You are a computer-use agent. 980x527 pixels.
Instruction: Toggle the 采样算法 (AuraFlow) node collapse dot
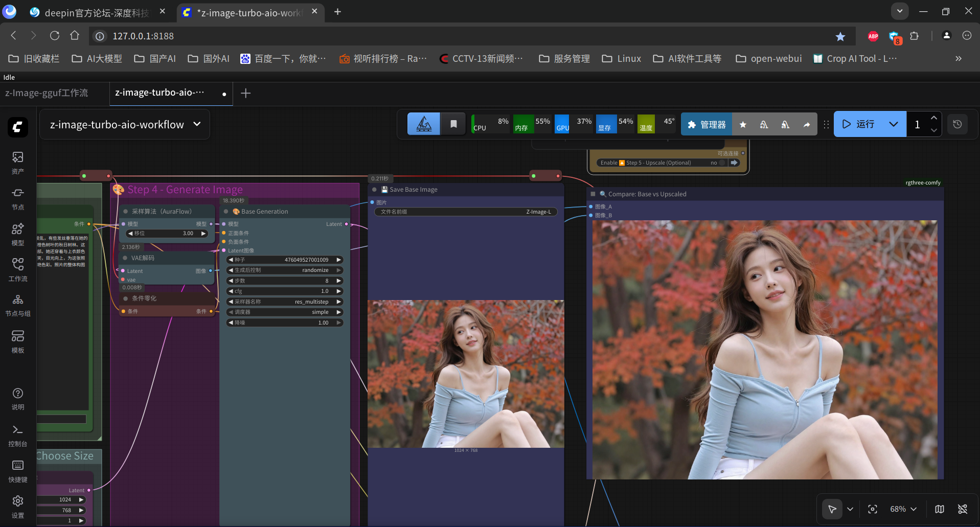(x=125, y=212)
